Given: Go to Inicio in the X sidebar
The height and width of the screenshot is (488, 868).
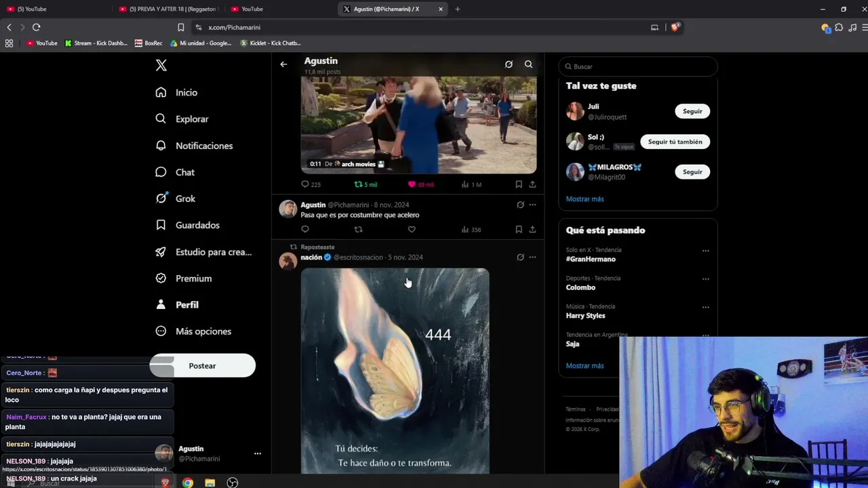Looking at the screenshot, I should coord(176,92).
